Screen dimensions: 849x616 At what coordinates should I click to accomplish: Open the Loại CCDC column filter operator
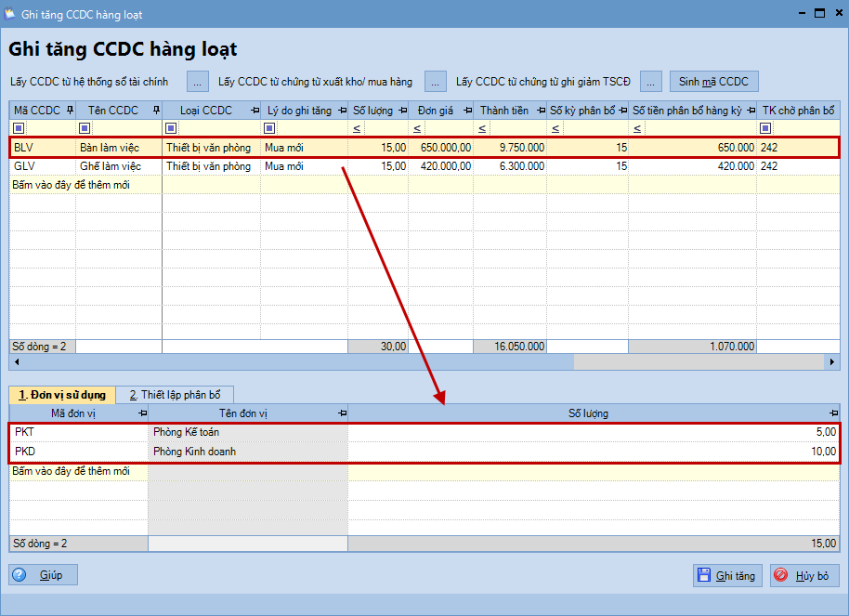(x=171, y=128)
